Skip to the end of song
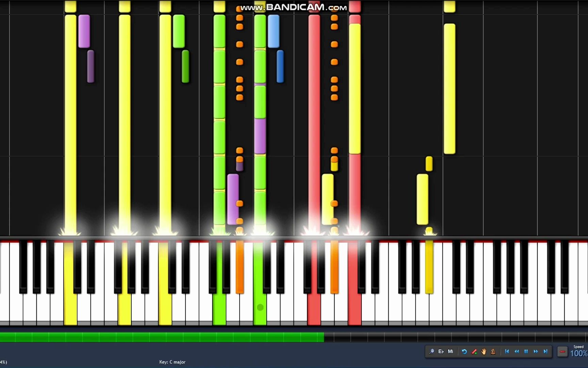 [x=545, y=351]
